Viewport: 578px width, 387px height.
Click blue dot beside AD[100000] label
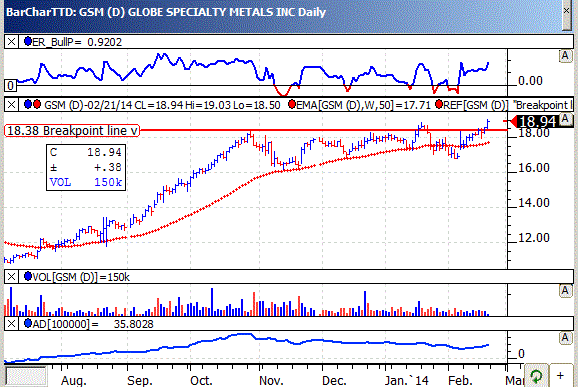[x=28, y=323]
